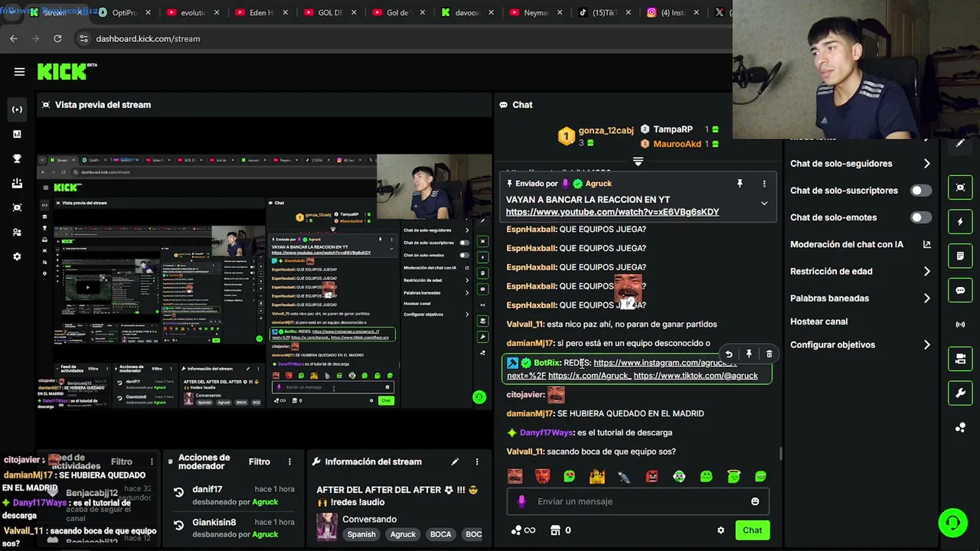Delete the BotRix chat message
Image resolution: width=980 pixels, height=551 pixels.
point(769,354)
